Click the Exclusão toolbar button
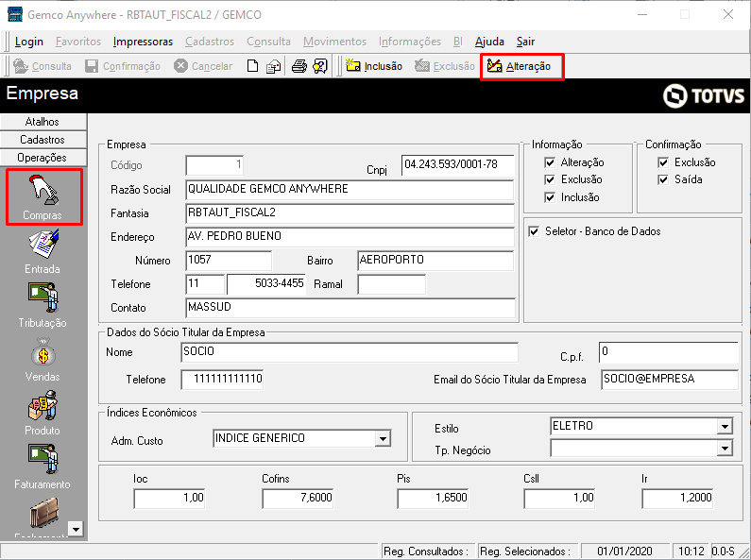Image resolution: width=751 pixels, height=560 pixels. (445, 66)
